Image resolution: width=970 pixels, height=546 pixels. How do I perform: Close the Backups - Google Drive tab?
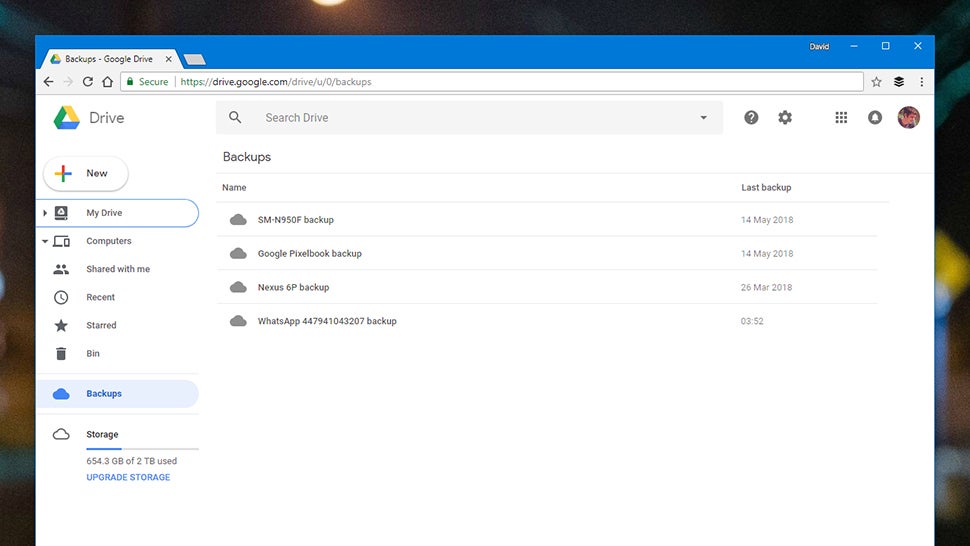168,59
